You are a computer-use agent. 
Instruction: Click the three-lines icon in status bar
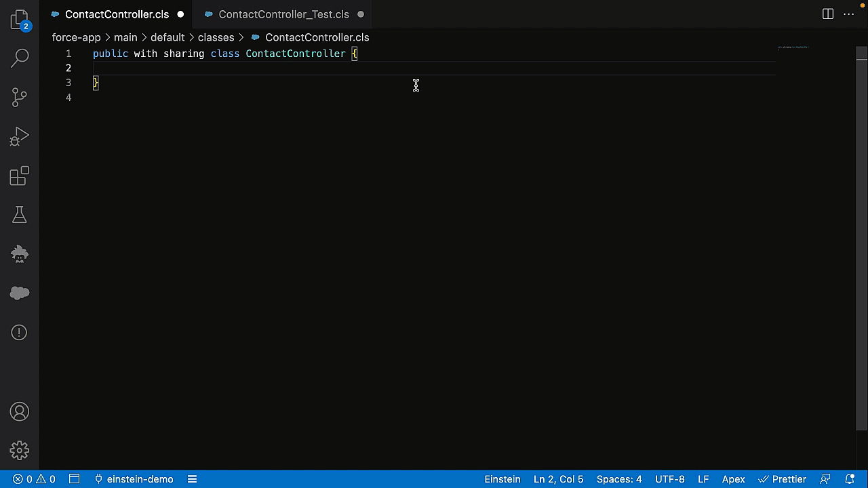pos(192,479)
